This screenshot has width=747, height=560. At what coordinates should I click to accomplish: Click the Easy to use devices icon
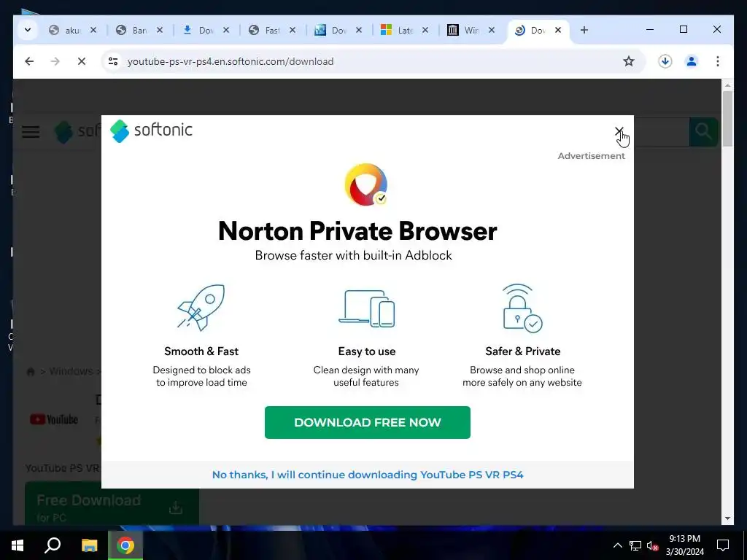click(x=366, y=308)
